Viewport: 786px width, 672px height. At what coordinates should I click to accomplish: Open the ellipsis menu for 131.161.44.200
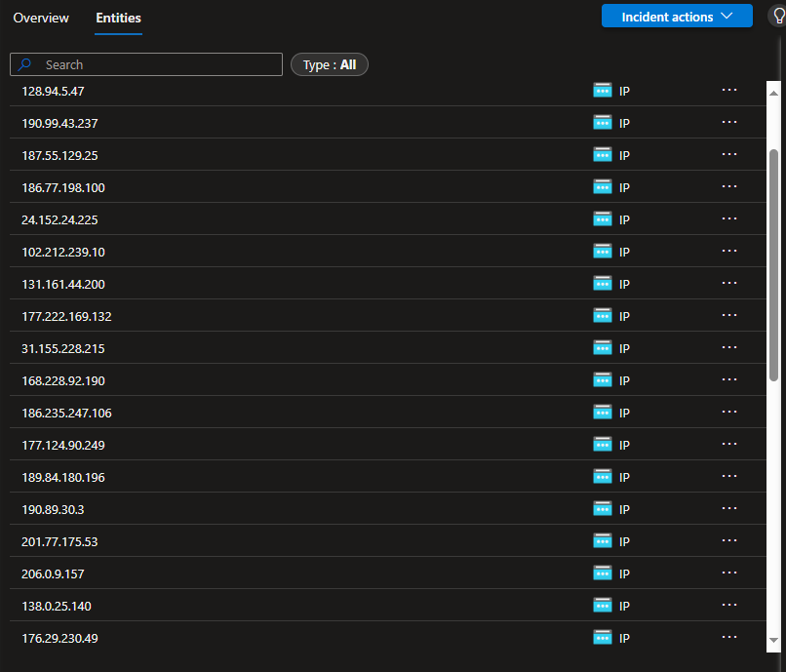click(x=728, y=284)
